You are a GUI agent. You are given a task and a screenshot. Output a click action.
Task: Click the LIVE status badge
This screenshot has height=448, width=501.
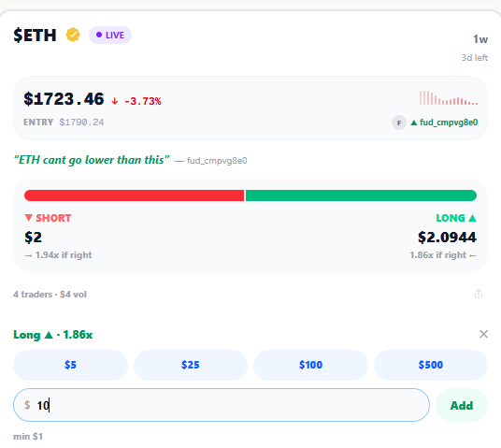[110, 36]
